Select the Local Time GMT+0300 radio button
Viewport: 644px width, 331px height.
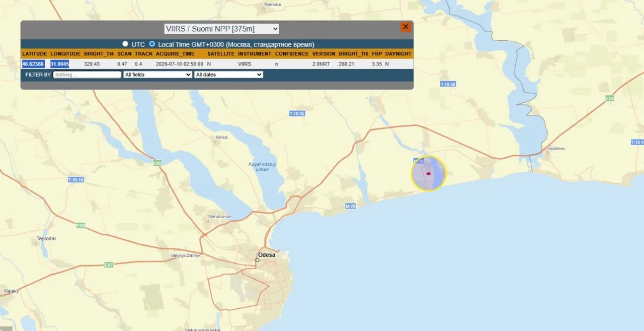click(x=152, y=44)
